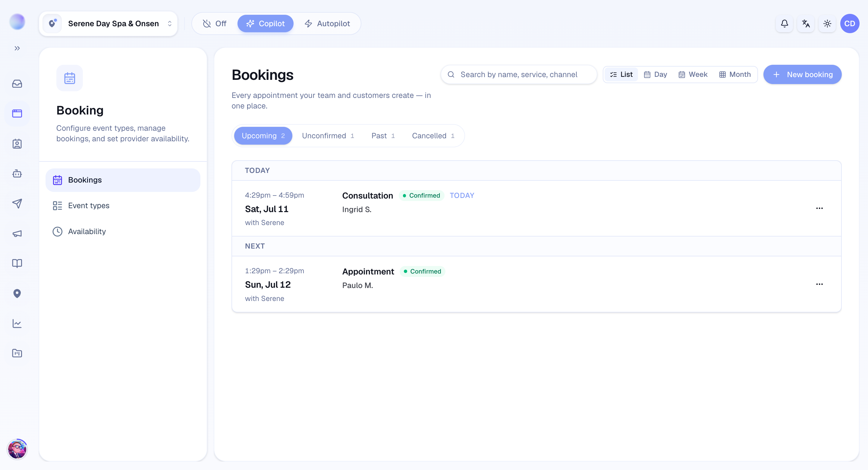868x470 pixels.
Task: Open the Consultation booking title
Action: click(368, 196)
